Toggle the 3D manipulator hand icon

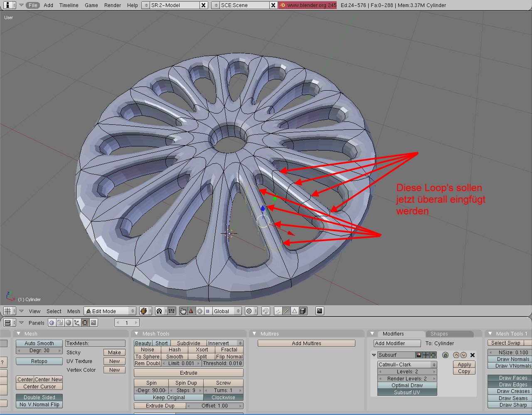coord(183,311)
